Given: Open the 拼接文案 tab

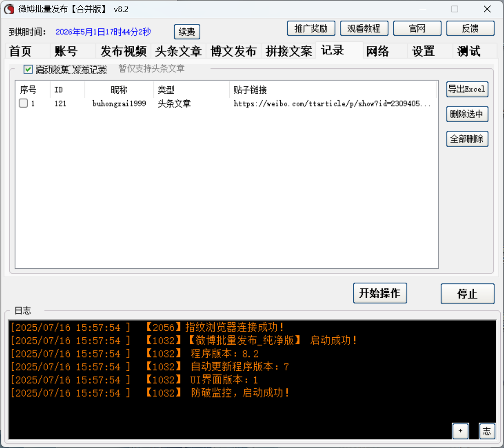Looking at the screenshot, I should tap(289, 51).
